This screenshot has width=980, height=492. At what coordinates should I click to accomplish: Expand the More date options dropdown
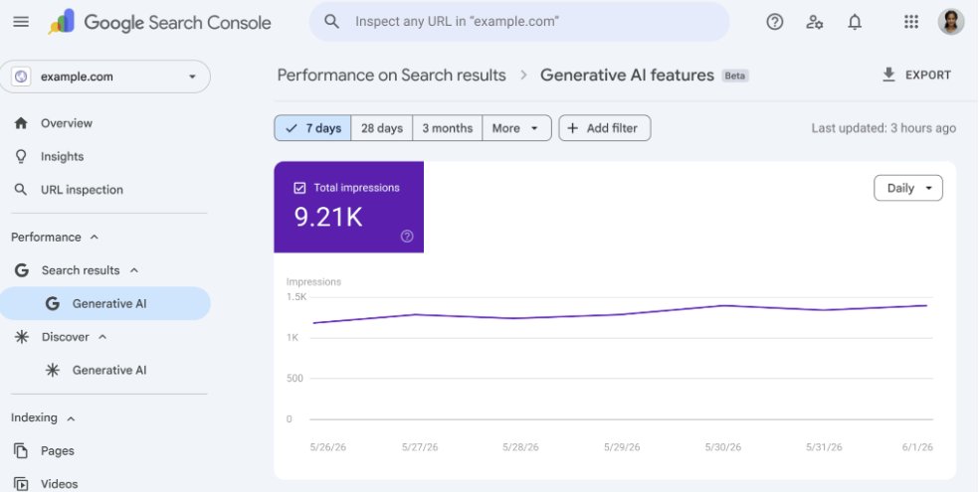[x=516, y=128]
